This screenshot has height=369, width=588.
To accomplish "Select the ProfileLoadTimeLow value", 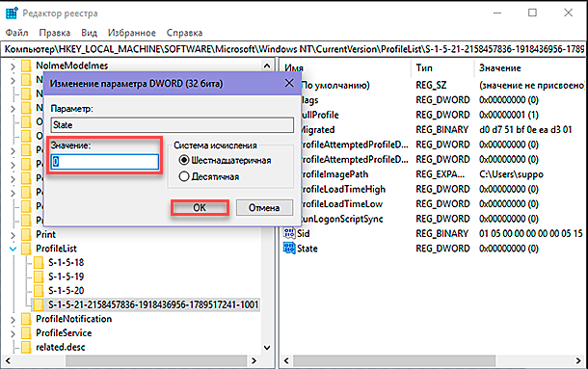I will click(x=342, y=204).
